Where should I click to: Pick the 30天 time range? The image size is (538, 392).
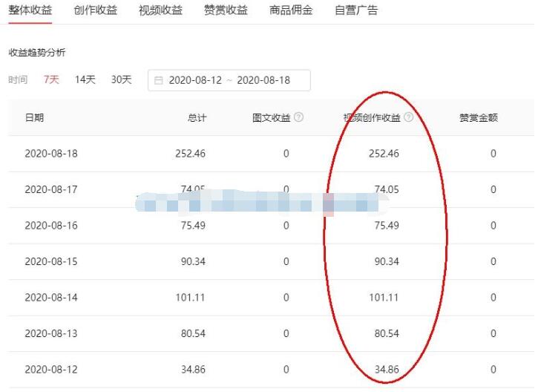point(121,79)
